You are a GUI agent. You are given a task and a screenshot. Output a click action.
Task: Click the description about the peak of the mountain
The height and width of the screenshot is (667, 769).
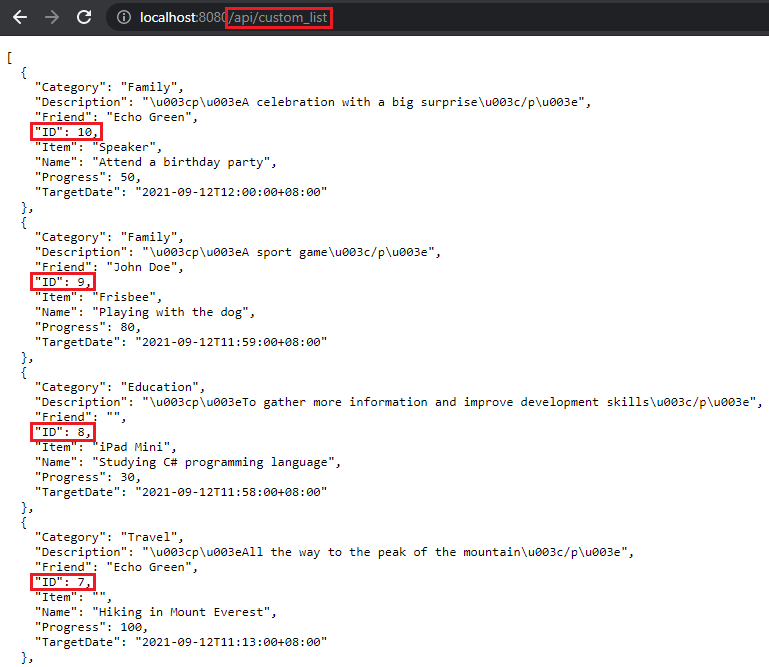(x=388, y=552)
